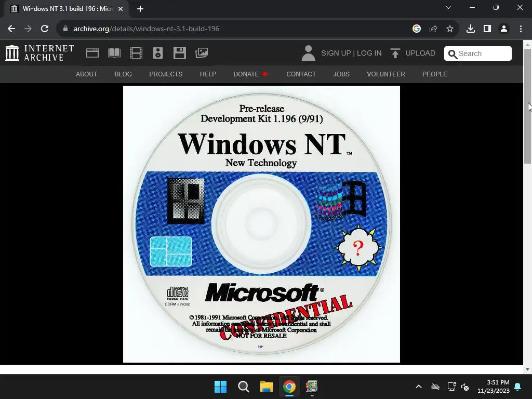Click the OneDrive cloud tray icon

point(435,387)
